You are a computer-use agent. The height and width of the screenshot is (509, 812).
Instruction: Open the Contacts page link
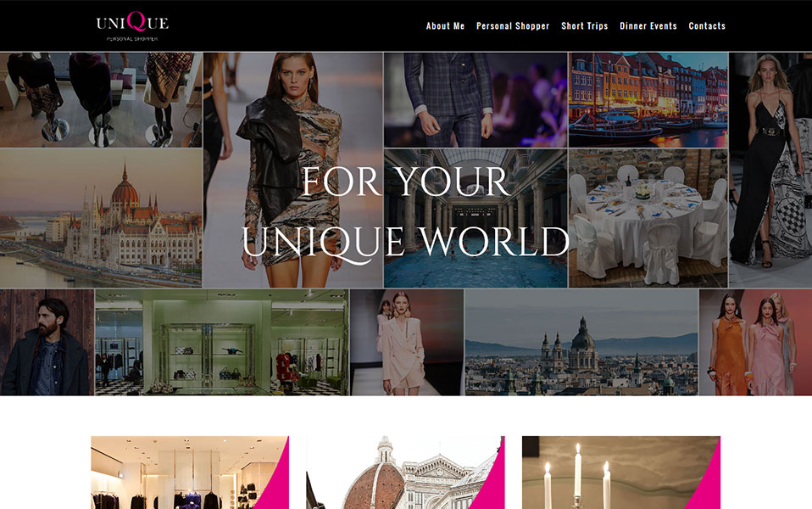tap(707, 26)
